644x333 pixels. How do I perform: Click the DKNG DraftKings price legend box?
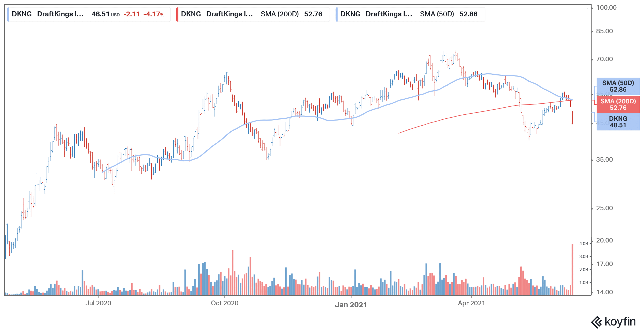tap(89, 14)
